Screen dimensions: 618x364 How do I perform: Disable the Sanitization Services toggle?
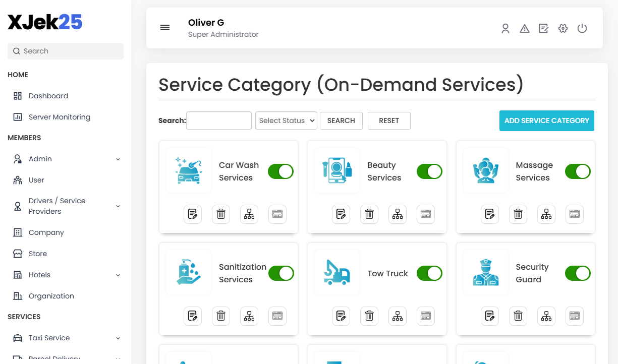click(280, 273)
